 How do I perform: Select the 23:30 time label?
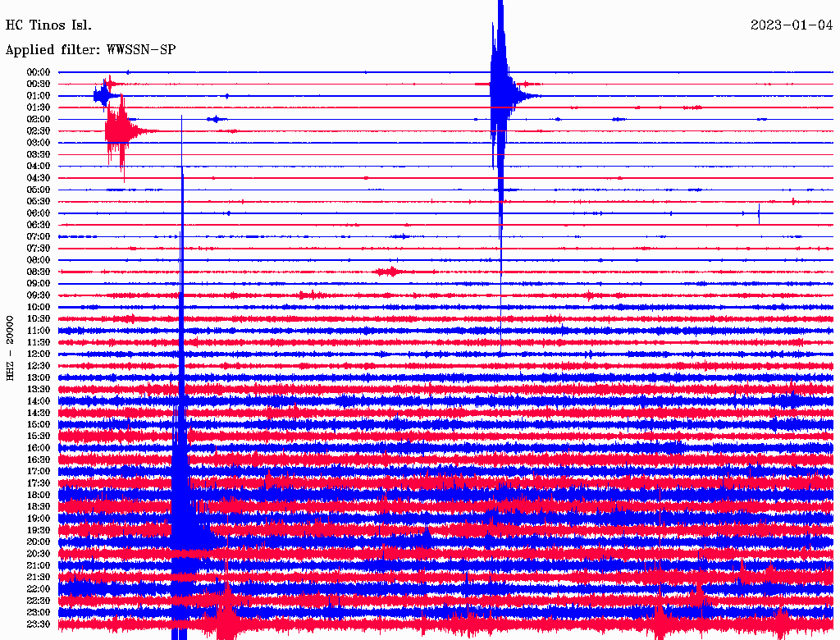coord(39,624)
